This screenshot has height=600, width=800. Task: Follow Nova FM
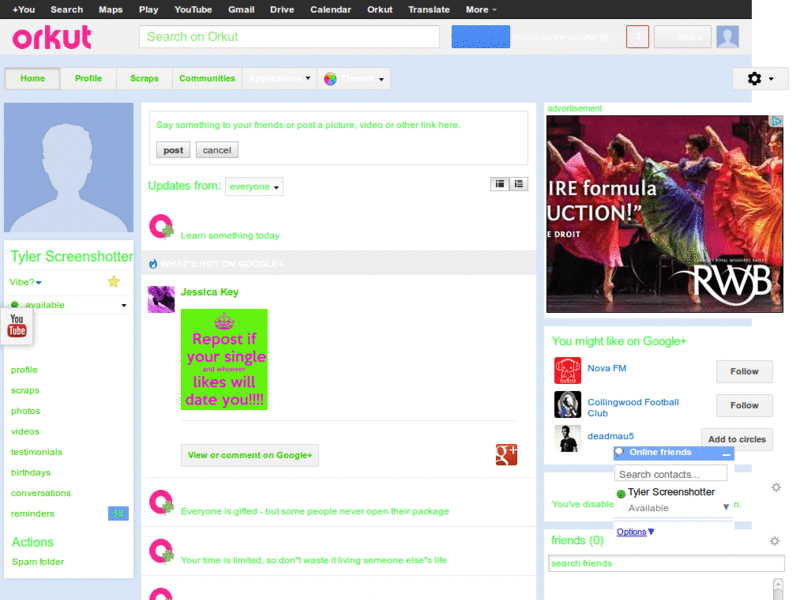click(744, 371)
